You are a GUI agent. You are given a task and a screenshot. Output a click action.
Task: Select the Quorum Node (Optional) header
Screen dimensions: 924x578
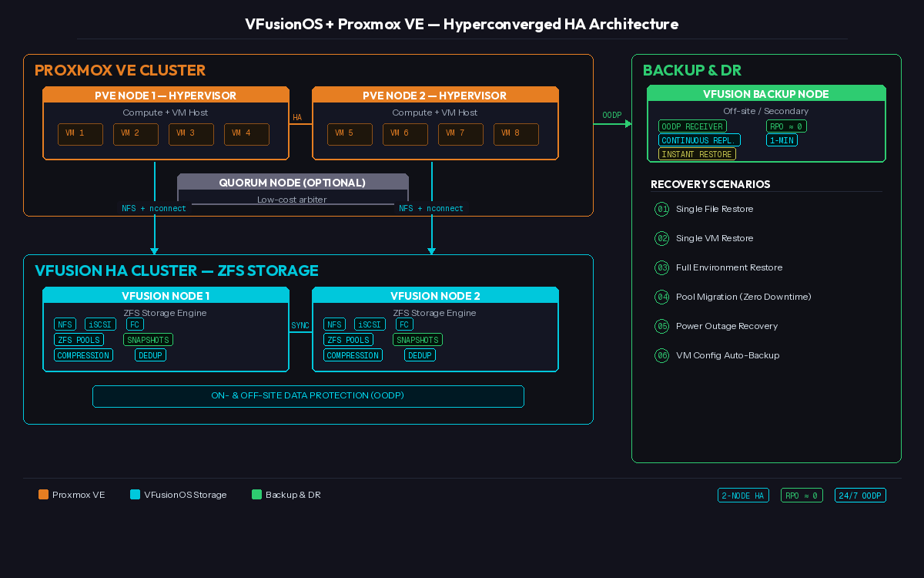293,183
